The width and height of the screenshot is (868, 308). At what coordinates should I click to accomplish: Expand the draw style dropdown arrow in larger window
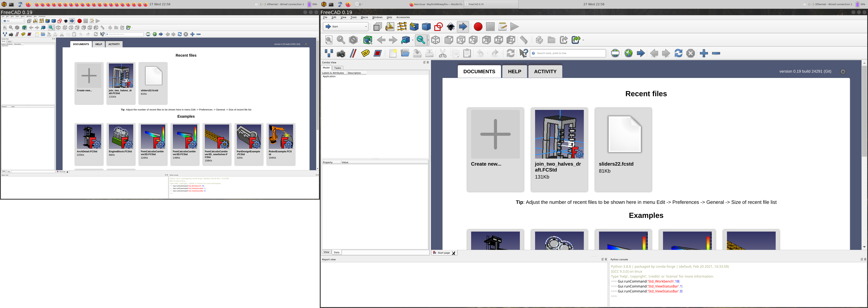(x=361, y=40)
